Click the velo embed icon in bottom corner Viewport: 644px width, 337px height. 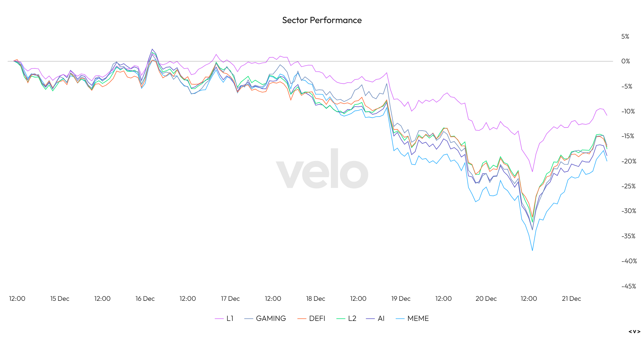[634, 332]
